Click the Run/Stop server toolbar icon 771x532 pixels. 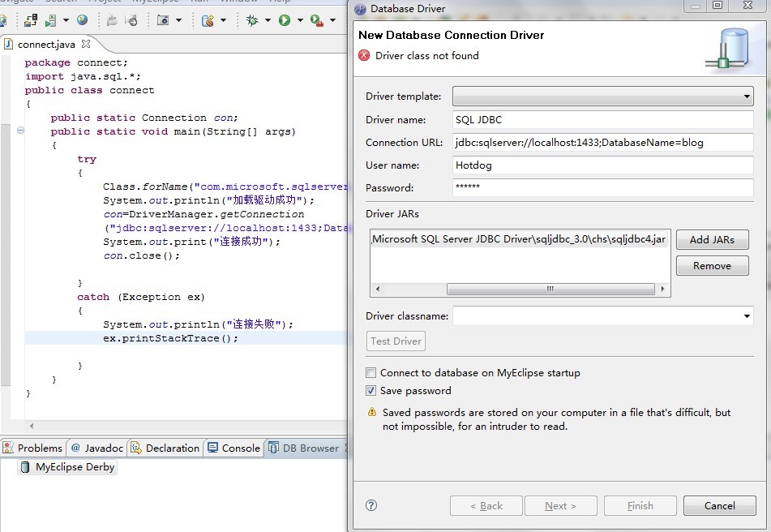pyautogui.click(x=50, y=20)
